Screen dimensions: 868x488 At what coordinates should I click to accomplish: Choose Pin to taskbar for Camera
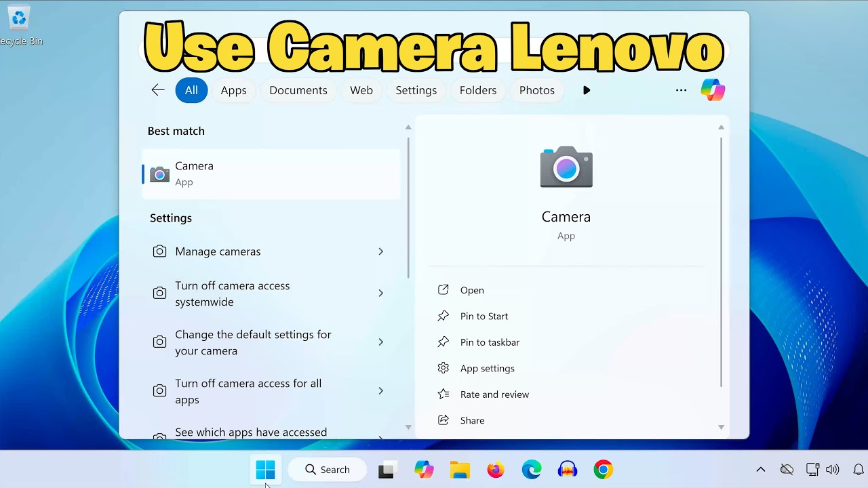490,342
